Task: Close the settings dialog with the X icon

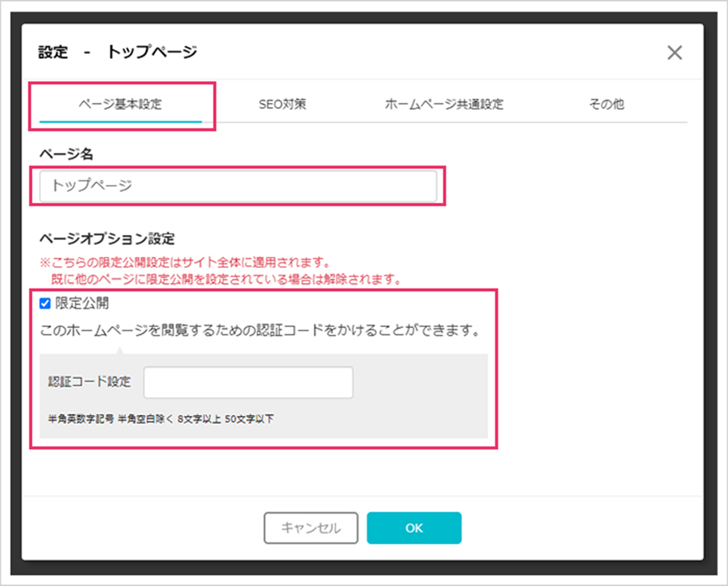Action: tap(675, 53)
